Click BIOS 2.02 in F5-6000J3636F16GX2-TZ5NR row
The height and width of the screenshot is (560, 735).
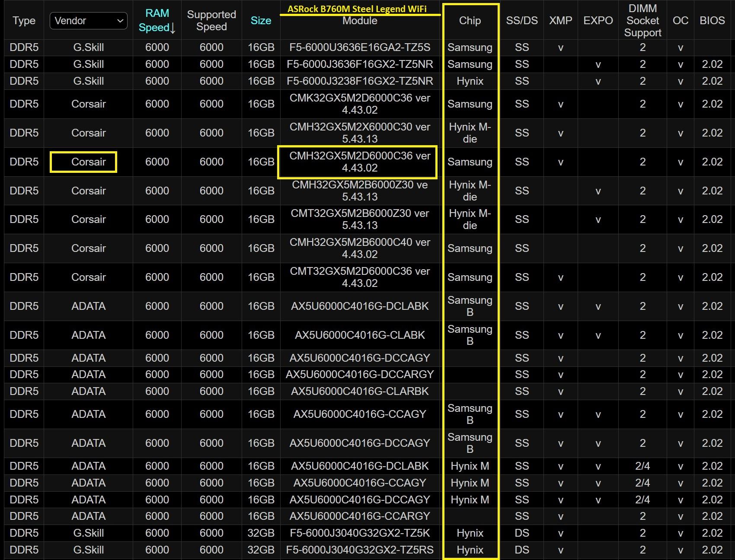(x=712, y=64)
